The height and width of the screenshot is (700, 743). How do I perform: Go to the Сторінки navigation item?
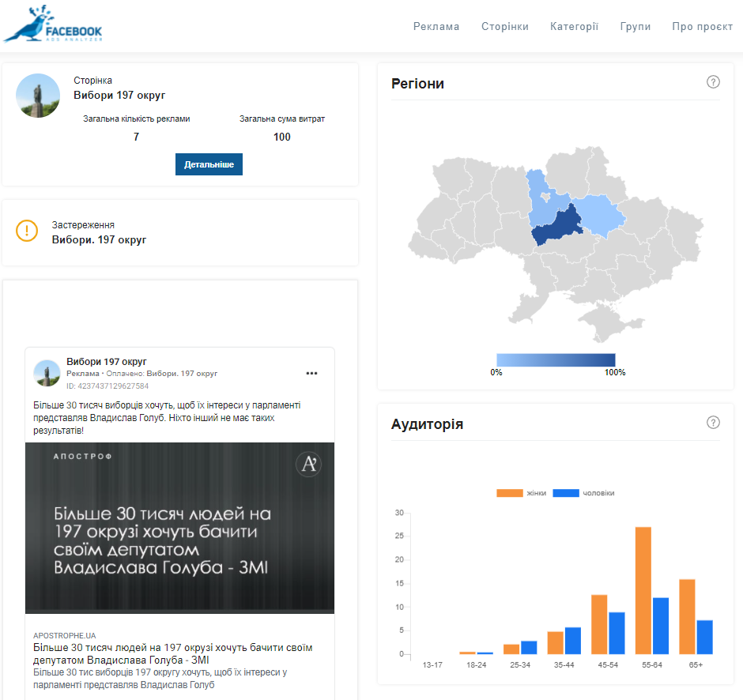click(505, 26)
